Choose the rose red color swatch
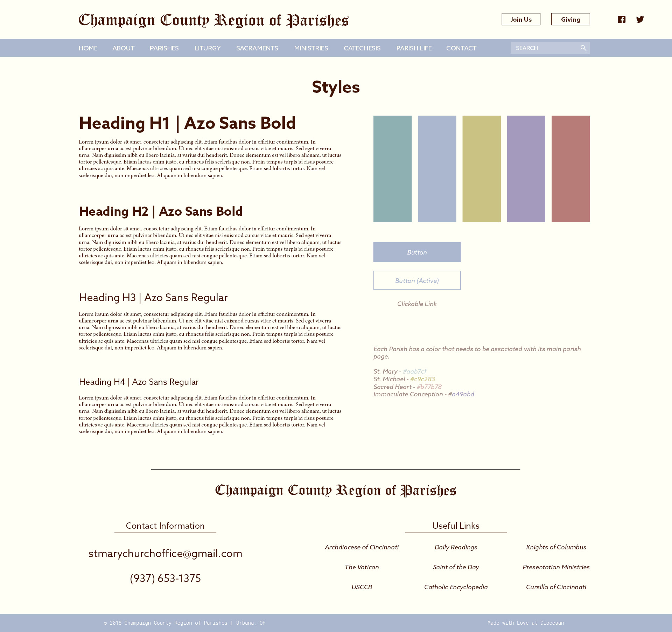This screenshot has height=632, width=672. click(570, 169)
